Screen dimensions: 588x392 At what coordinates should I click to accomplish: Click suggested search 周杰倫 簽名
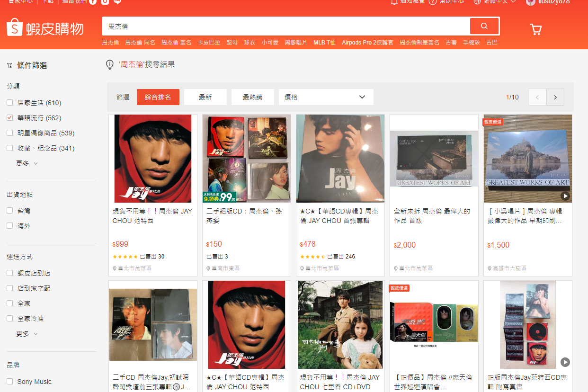point(176,43)
